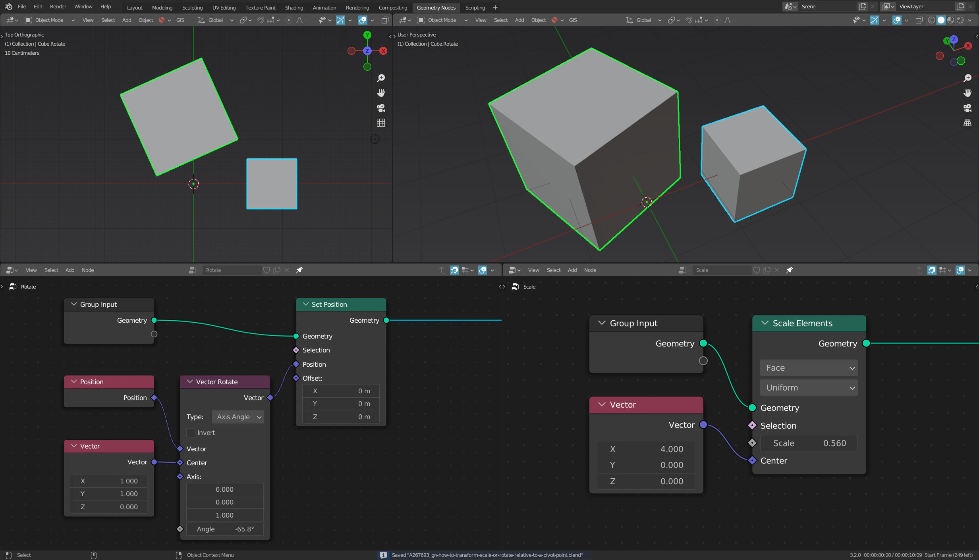Click View in Scale node editor header

(x=533, y=270)
